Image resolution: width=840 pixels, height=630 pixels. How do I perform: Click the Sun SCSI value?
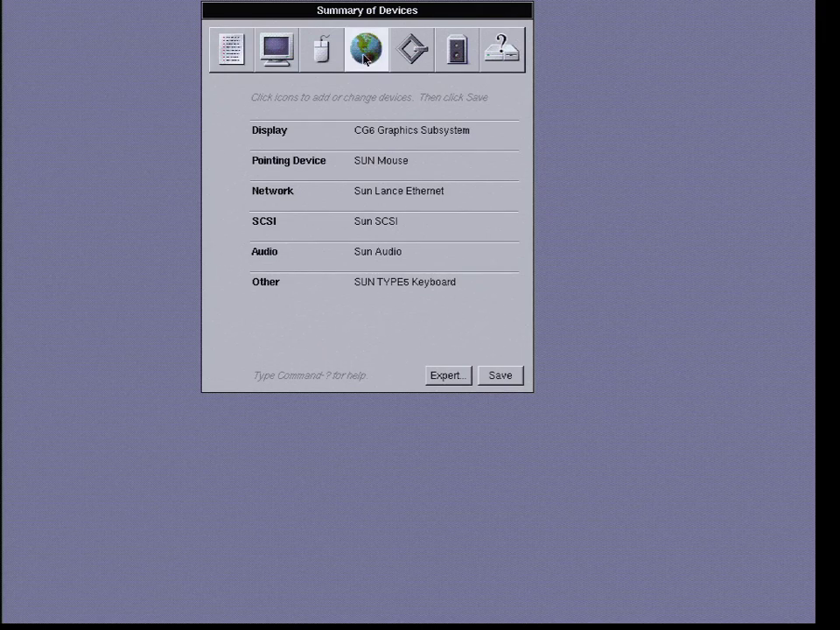[375, 221]
